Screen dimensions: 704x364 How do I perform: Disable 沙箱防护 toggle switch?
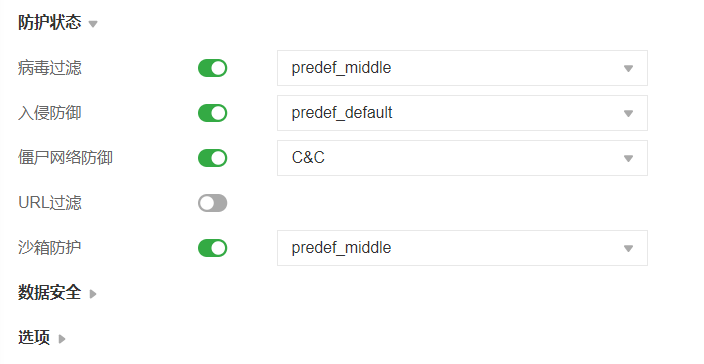[x=212, y=248]
